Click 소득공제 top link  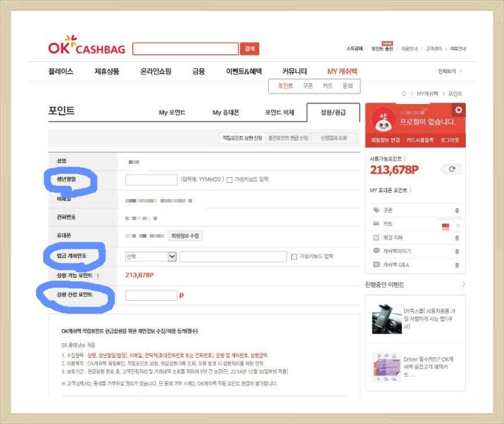[354, 49]
